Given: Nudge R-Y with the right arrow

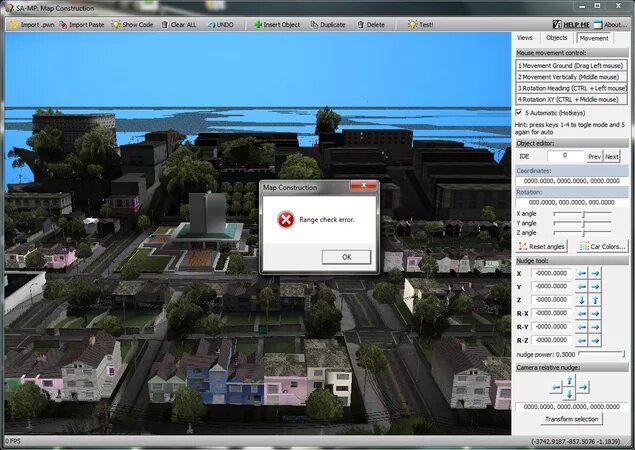Looking at the screenshot, I should tap(595, 326).
